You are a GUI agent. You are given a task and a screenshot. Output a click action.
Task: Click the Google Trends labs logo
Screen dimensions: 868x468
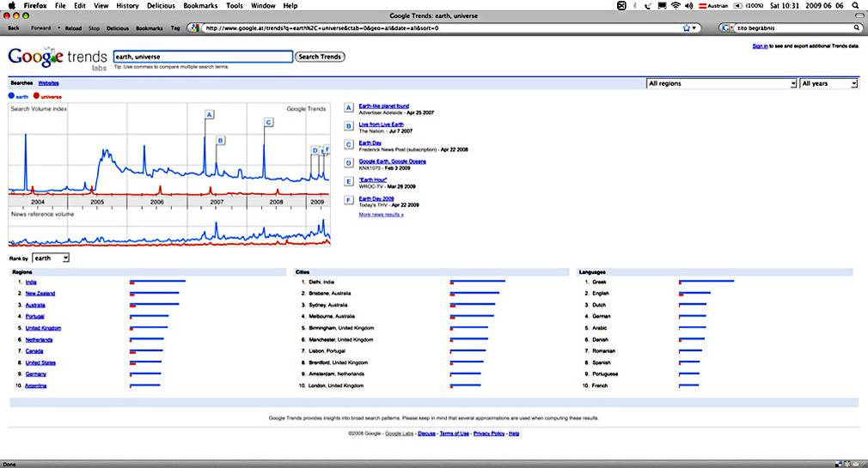pos(58,58)
